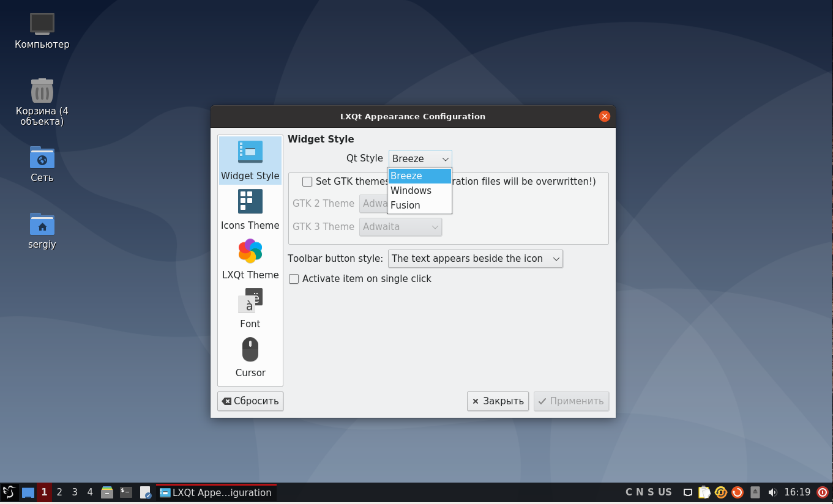The height and width of the screenshot is (504, 833).
Task: Open the Компьютер desktop icon
Action: 42,31
